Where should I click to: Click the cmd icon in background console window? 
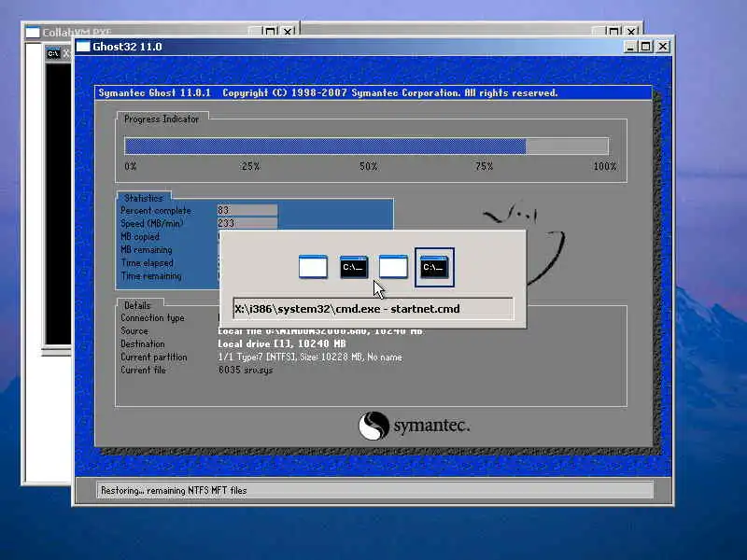pos(53,53)
